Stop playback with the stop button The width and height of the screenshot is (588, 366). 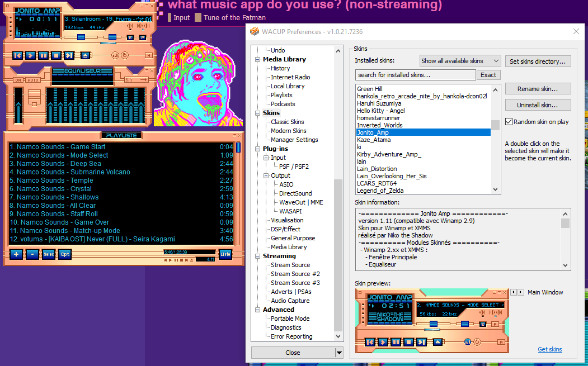coord(56,55)
